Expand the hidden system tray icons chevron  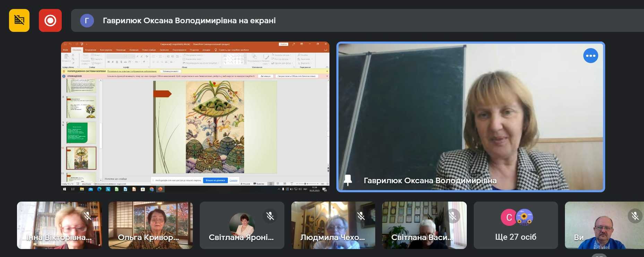tap(279, 189)
